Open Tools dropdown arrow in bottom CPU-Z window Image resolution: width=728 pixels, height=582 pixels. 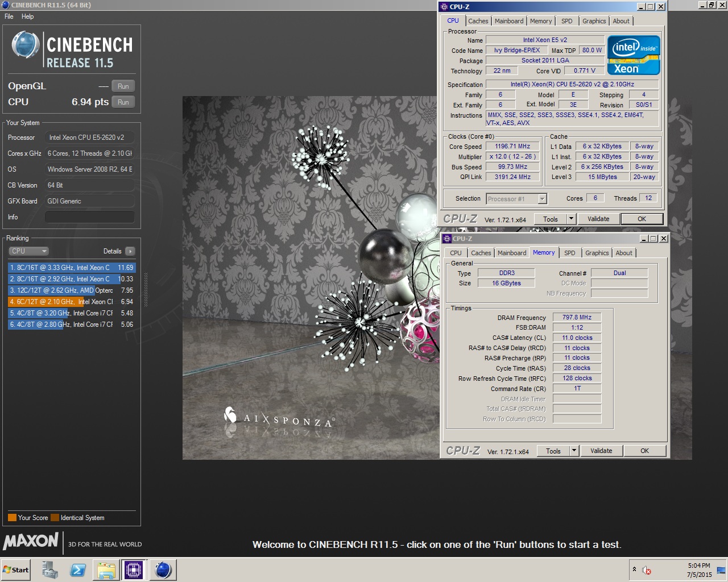click(574, 451)
